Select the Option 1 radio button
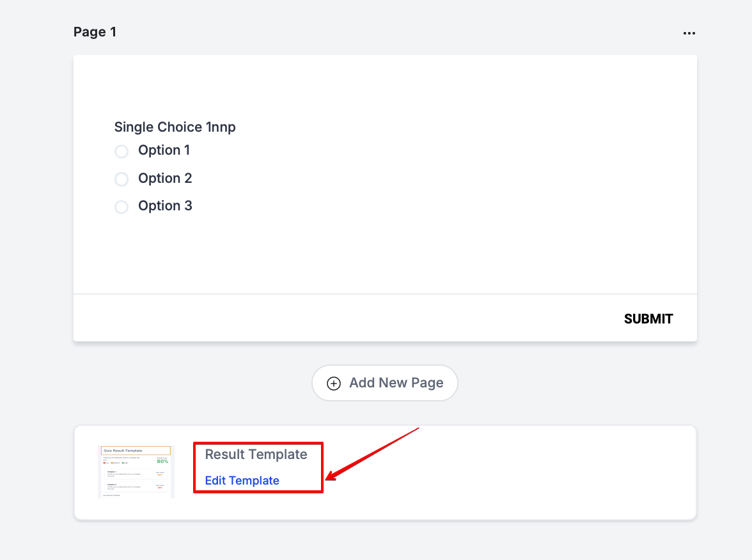 (121, 152)
